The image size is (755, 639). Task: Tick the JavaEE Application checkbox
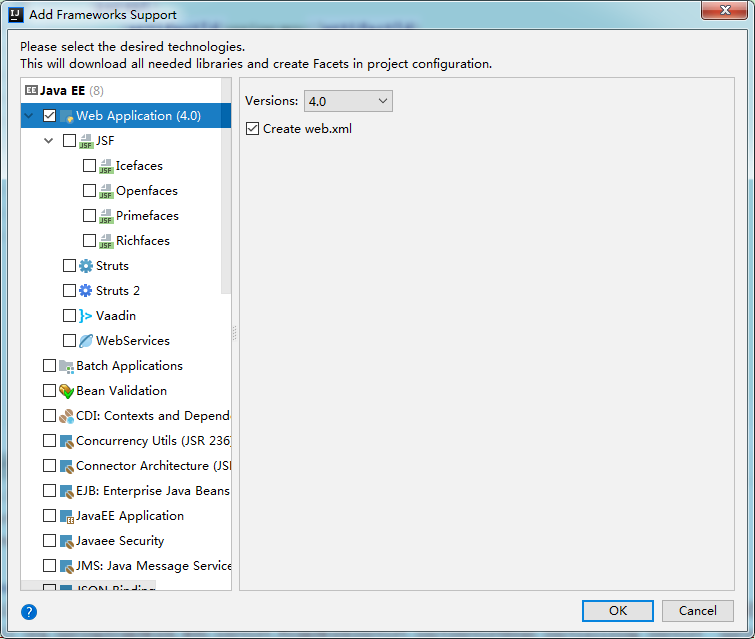pos(50,516)
